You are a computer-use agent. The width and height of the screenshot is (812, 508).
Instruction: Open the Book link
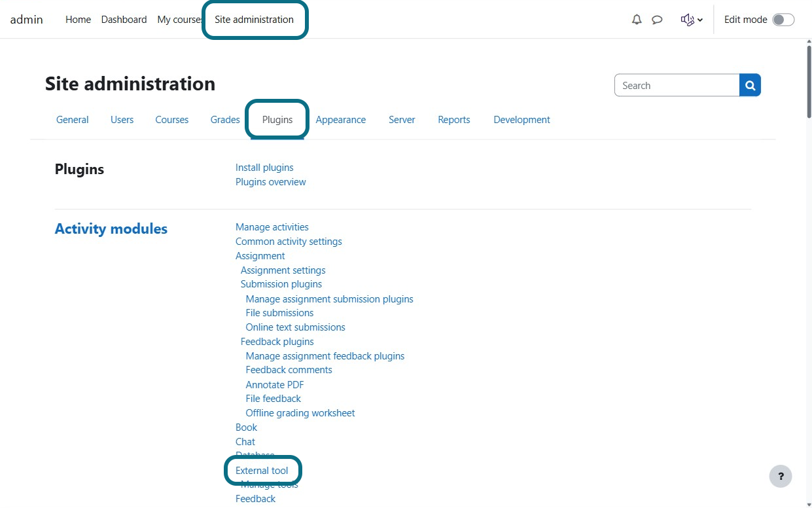pos(247,427)
